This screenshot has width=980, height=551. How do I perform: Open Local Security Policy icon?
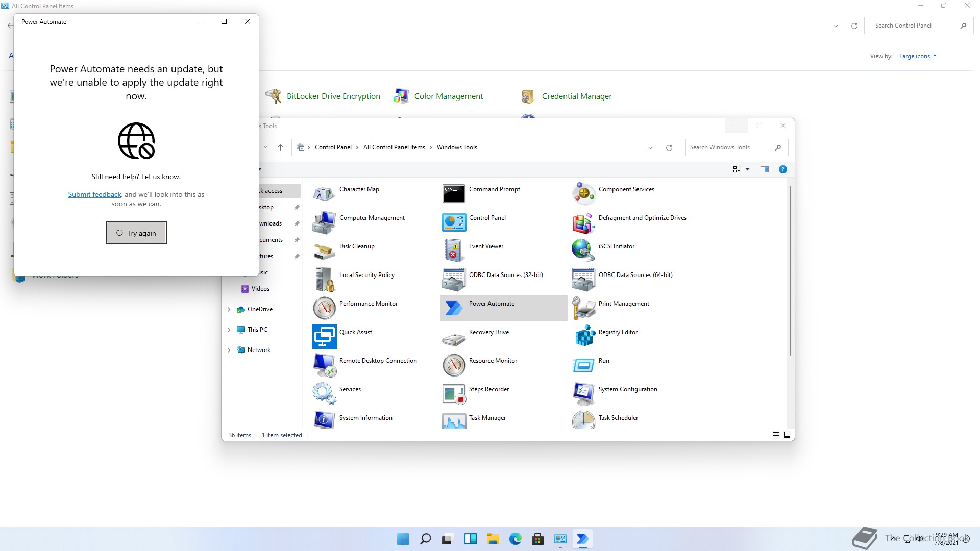click(x=324, y=280)
